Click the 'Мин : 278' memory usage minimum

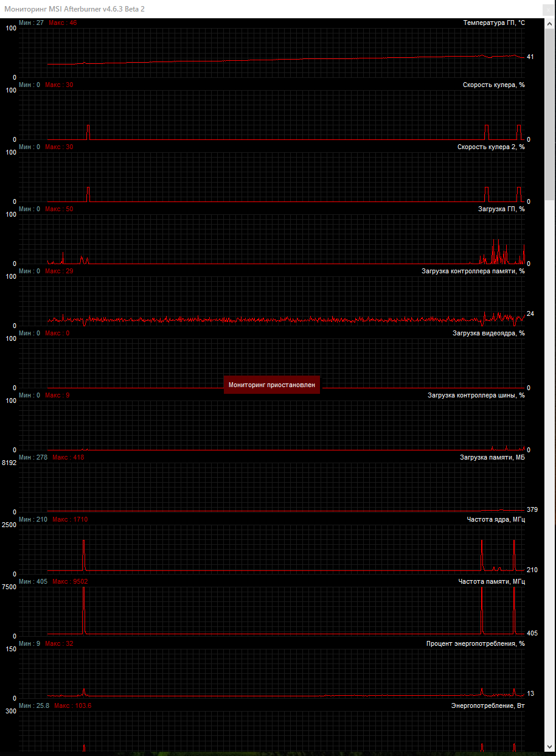(x=33, y=457)
